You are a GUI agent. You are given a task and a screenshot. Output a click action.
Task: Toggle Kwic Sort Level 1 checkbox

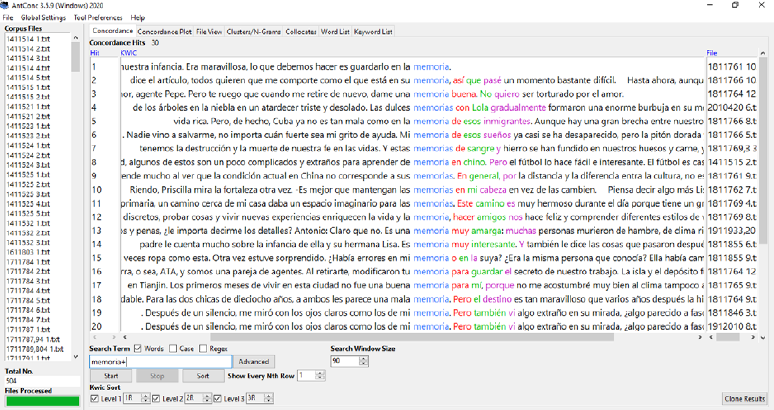[94, 399]
